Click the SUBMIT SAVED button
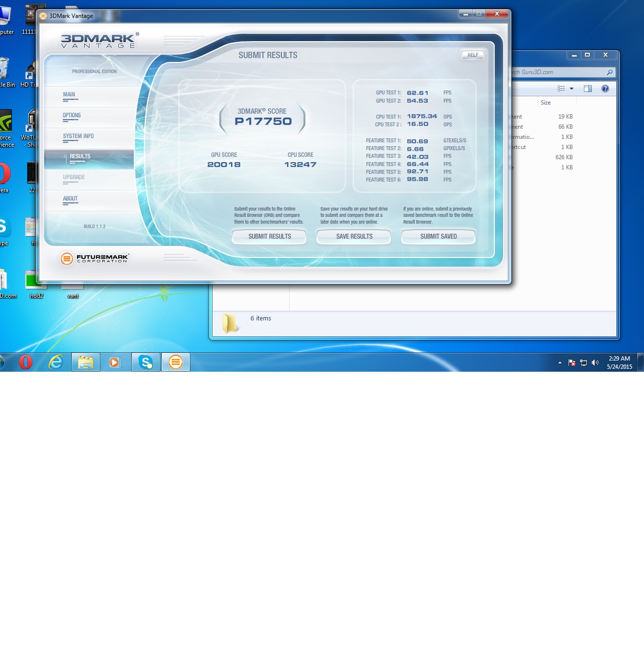Screen dimensions: 644x666 (439, 237)
